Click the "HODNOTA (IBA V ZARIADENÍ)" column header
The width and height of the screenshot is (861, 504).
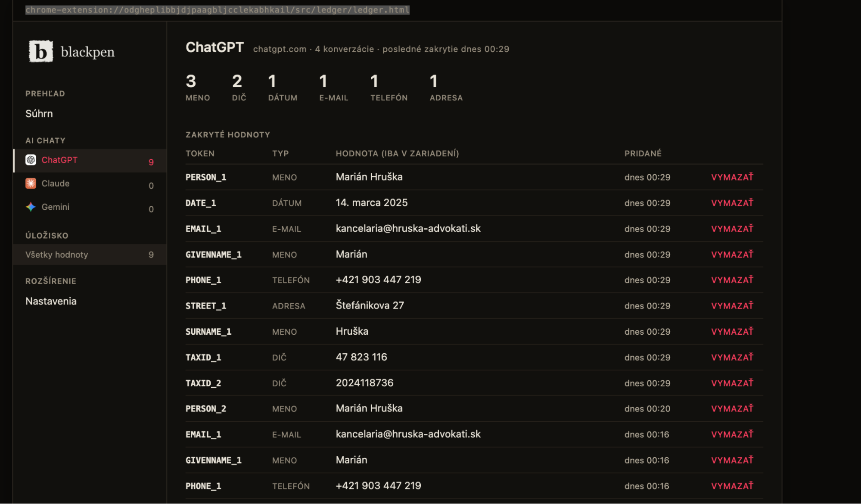click(397, 154)
